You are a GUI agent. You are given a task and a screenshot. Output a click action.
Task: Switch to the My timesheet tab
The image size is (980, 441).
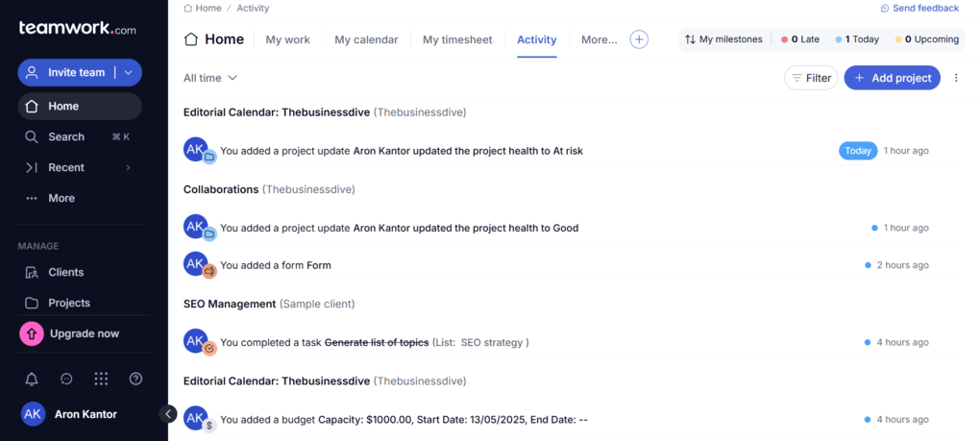pyautogui.click(x=457, y=39)
